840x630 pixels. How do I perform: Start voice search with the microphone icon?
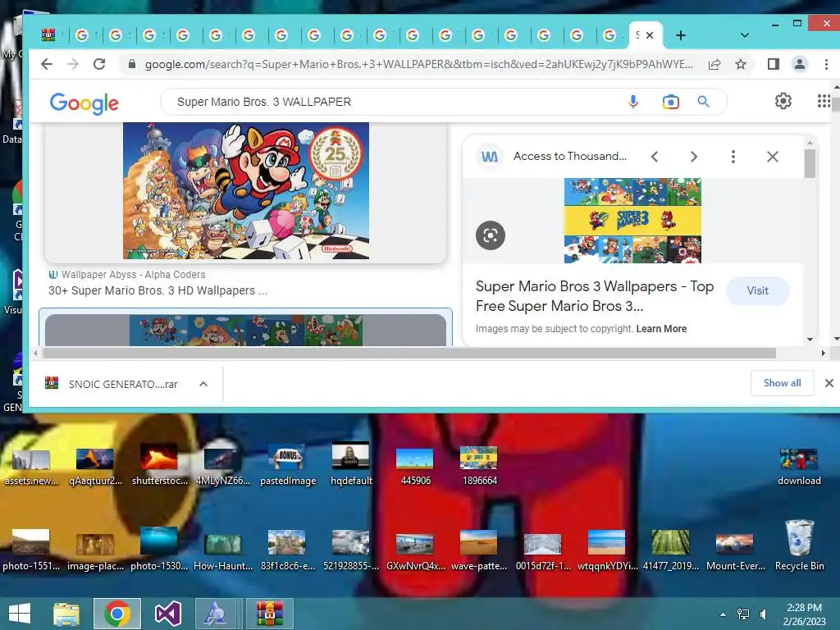coord(633,102)
